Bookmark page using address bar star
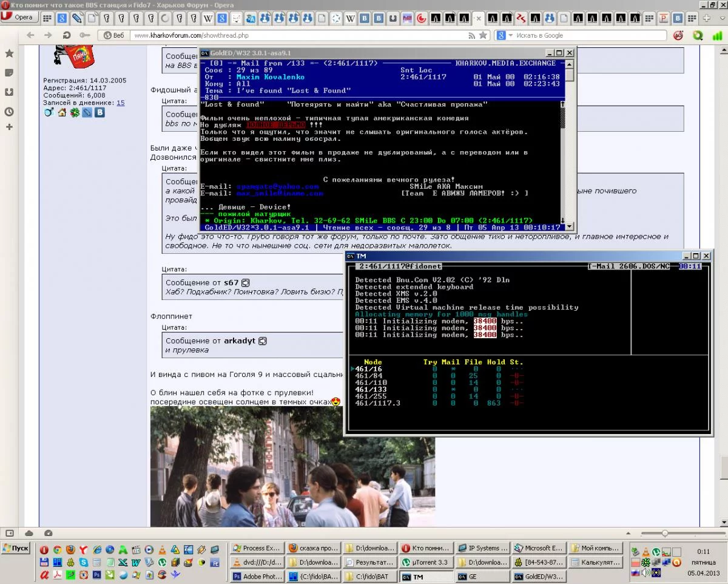 coord(483,36)
